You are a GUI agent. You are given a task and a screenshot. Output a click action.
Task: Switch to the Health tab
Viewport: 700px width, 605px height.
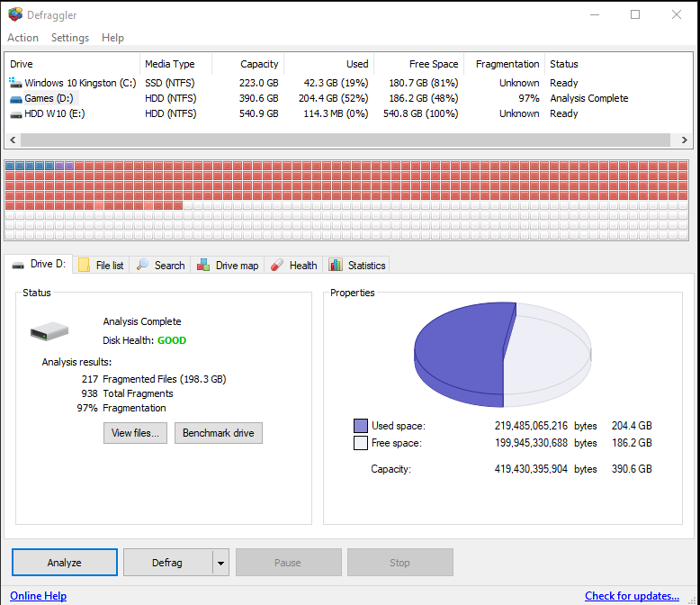293,265
